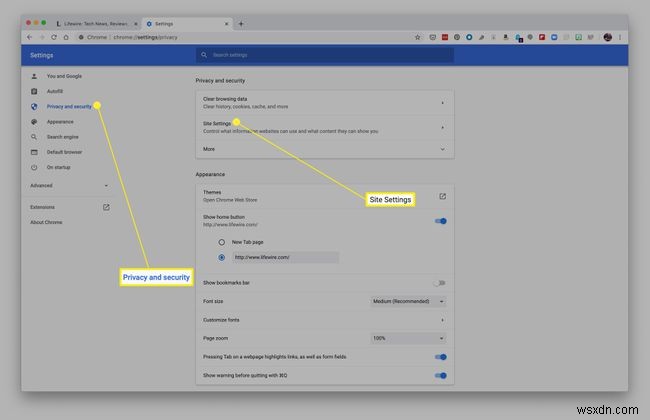The image size is (650, 420).
Task: Go back using the browser back arrow
Action: (29, 37)
